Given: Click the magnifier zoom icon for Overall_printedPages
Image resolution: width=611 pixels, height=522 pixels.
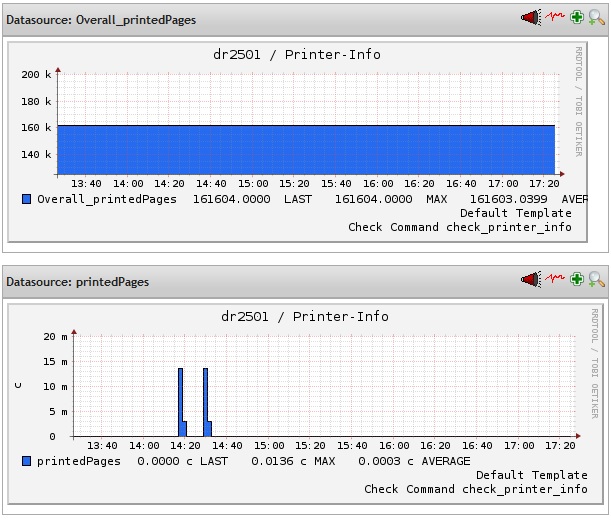Looking at the screenshot, I should [596, 18].
